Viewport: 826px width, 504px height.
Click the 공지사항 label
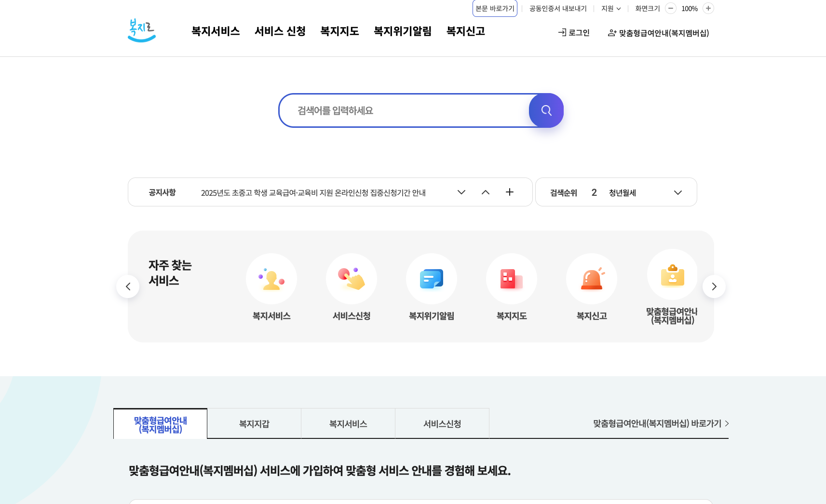point(162,192)
